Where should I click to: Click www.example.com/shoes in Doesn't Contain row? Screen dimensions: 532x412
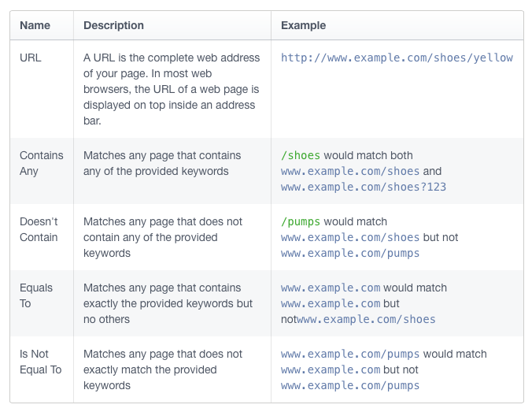pyautogui.click(x=350, y=237)
